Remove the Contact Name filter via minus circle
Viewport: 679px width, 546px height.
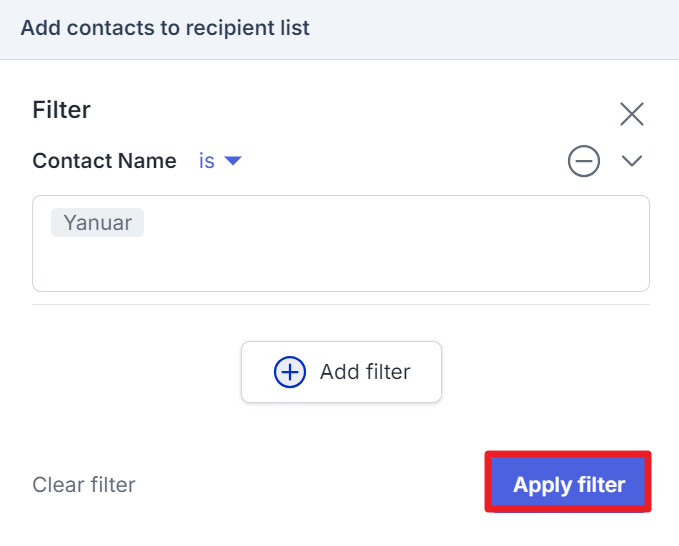pos(584,161)
